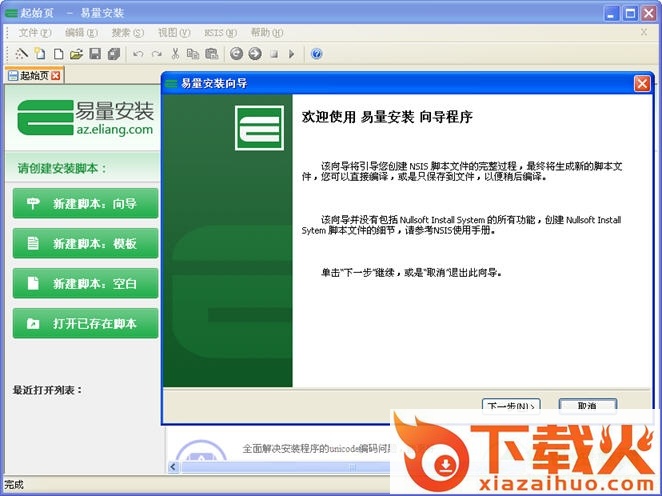The height and width of the screenshot is (496, 662).
Task: Close the 易量安装向导 dialog
Action: pyautogui.click(x=642, y=84)
